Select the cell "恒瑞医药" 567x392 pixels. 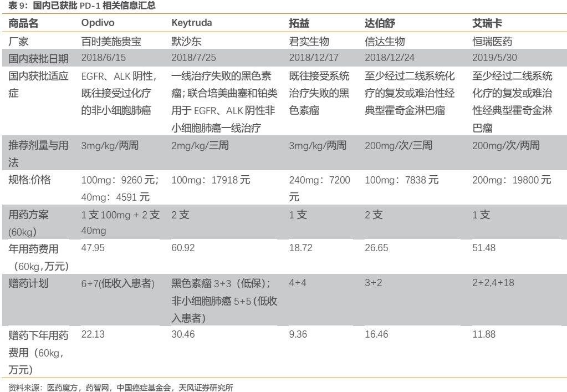pos(492,41)
